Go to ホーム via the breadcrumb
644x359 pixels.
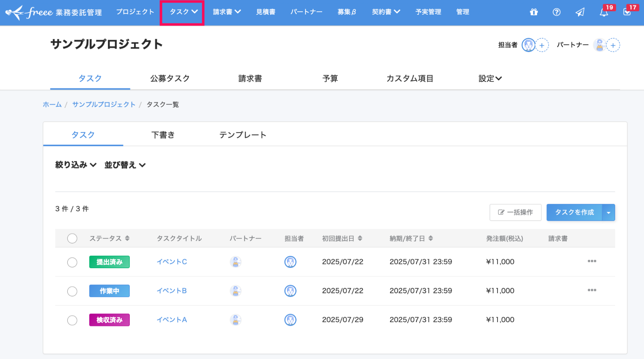pos(52,105)
